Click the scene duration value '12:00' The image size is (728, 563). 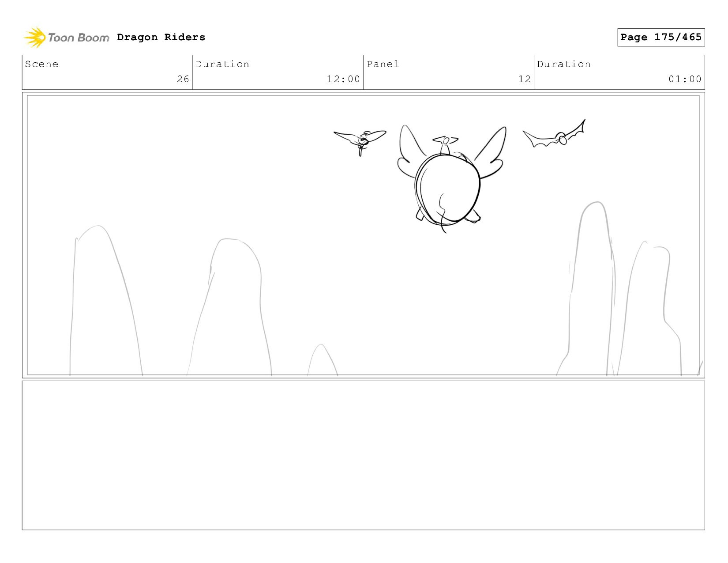[343, 79]
